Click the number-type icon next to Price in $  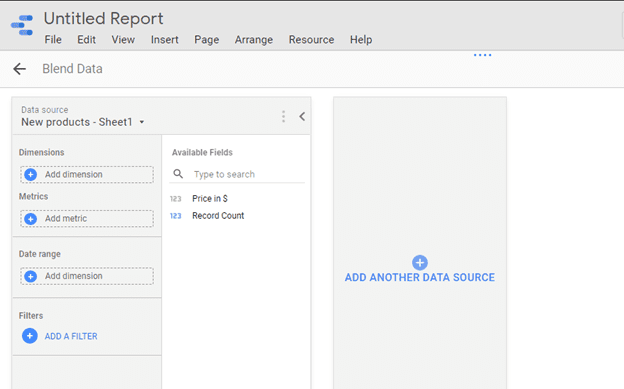(x=176, y=199)
